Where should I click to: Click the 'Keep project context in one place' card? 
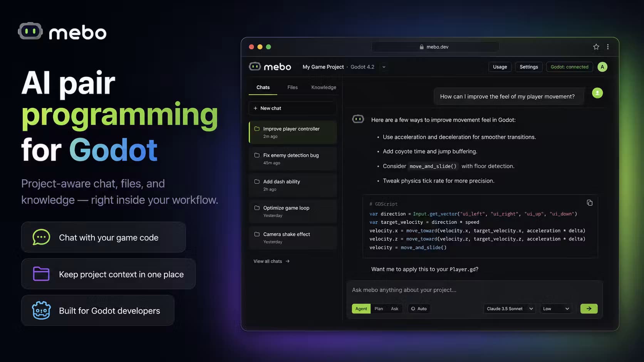109,274
